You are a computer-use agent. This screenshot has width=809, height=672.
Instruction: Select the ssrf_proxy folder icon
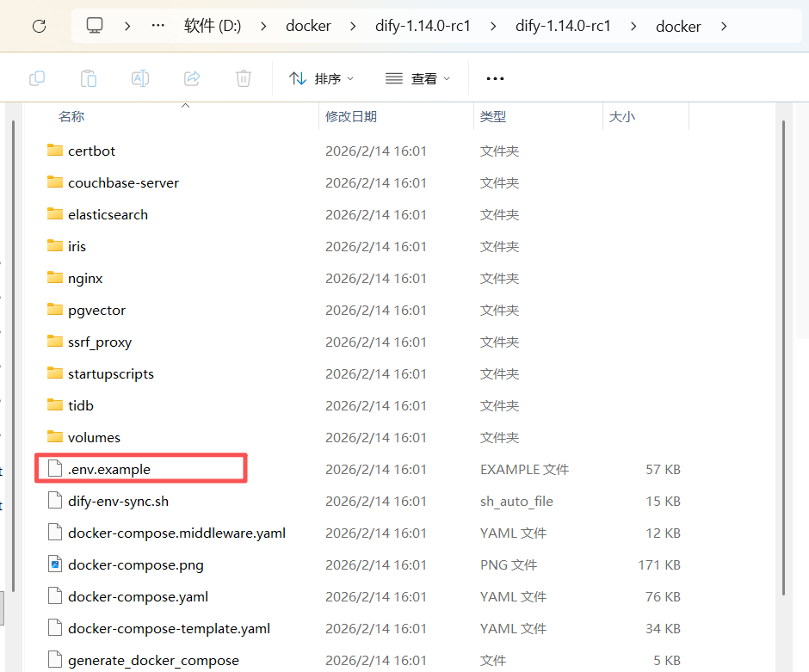(55, 341)
